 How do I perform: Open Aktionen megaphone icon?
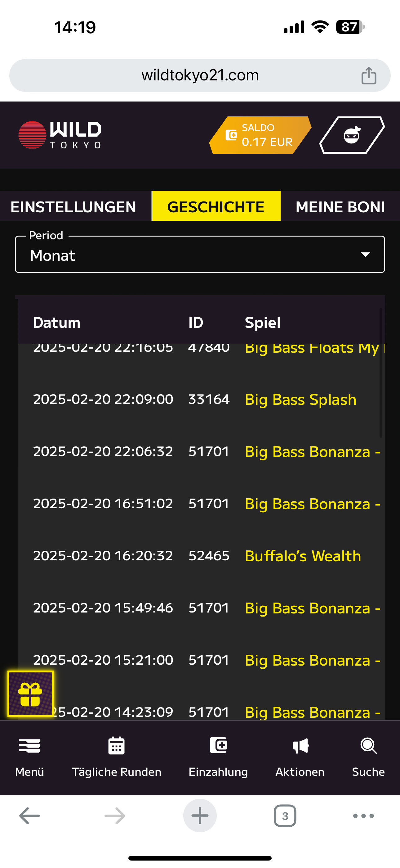tap(300, 746)
